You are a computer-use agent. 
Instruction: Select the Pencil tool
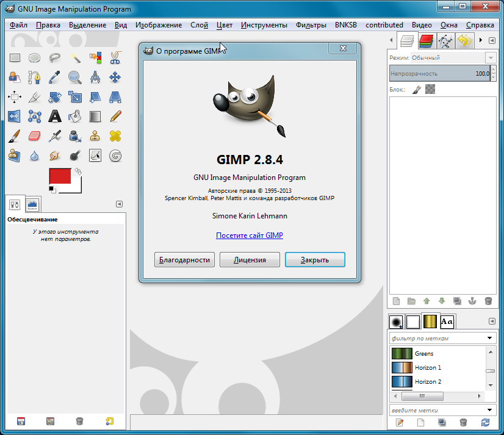[115, 117]
